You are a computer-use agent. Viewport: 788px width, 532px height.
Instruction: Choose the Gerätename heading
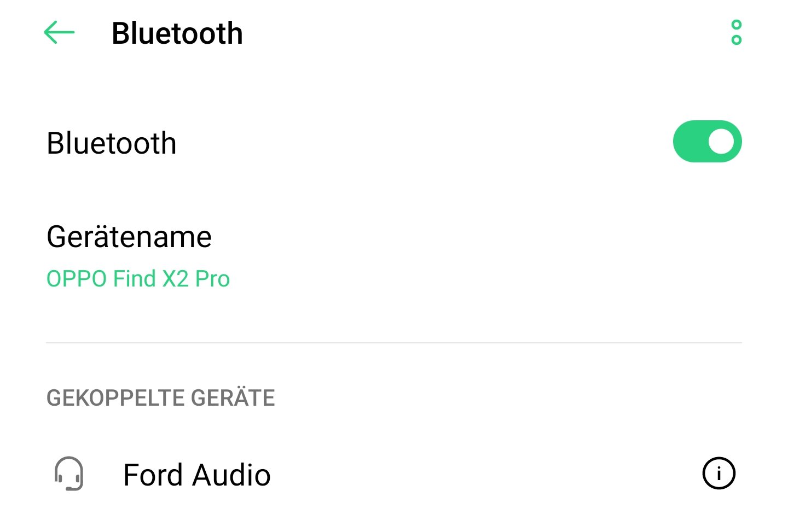[x=129, y=237]
